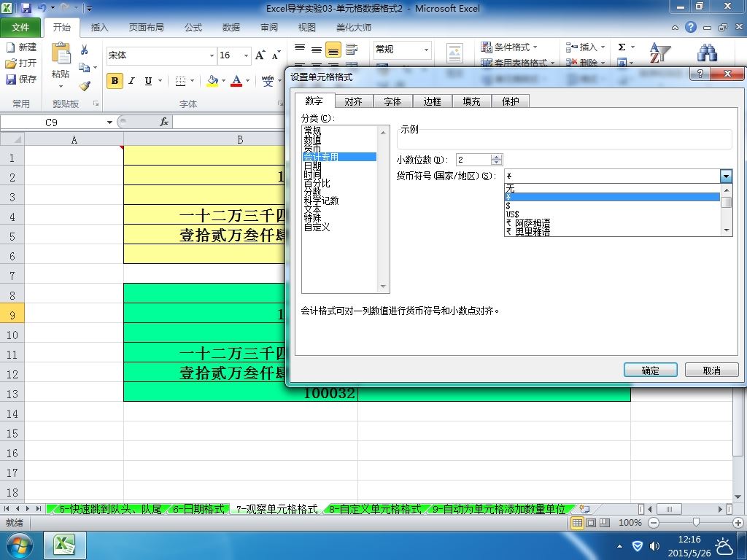Click the 保存 save disk icon
Viewport: 747px width, 560px height.
(x=10, y=79)
